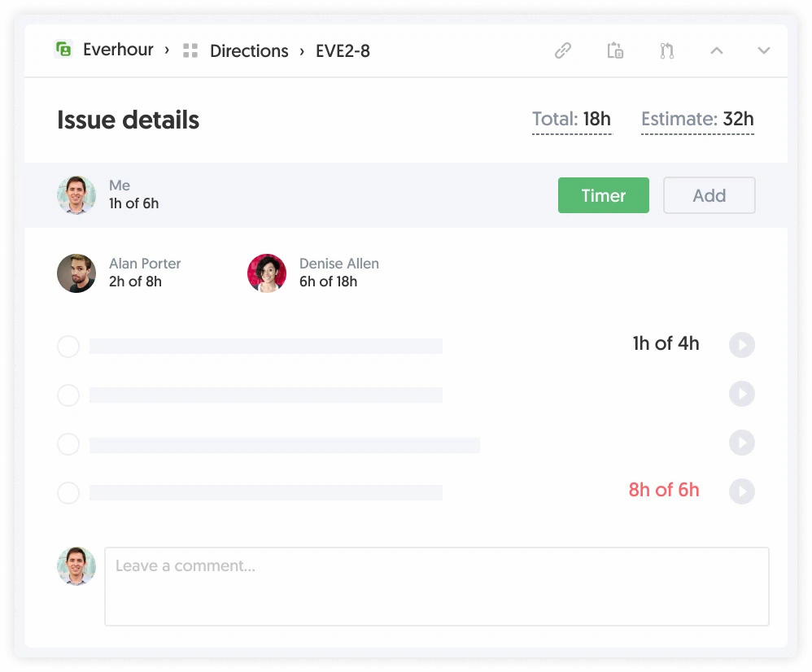Click the down chevron to go to next issue

click(x=763, y=50)
